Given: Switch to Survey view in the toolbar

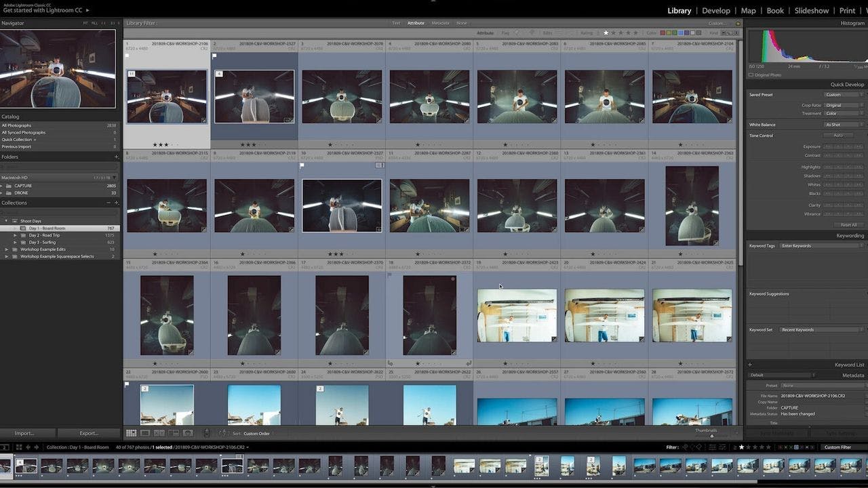Looking at the screenshot, I should tap(174, 433).
